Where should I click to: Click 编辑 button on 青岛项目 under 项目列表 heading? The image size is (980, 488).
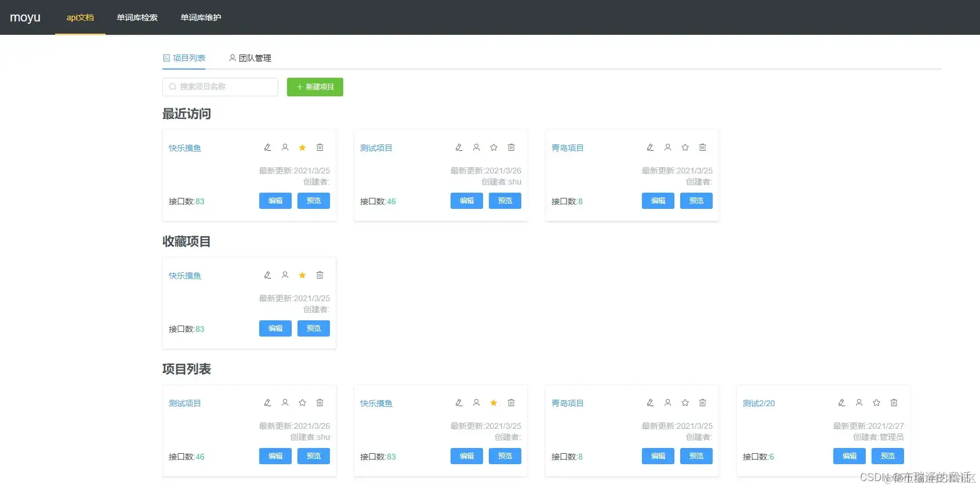pos(658,456)
